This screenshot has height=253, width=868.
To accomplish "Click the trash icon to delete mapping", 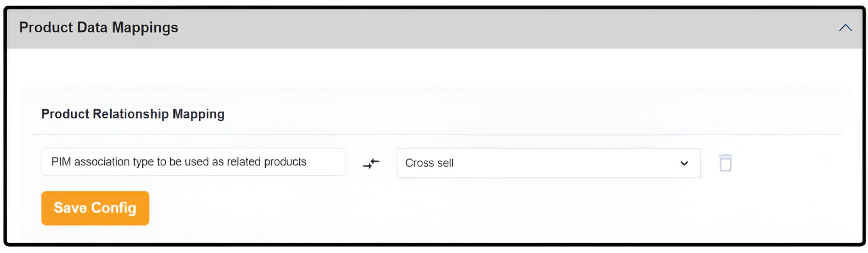I will tap(726, 163).
